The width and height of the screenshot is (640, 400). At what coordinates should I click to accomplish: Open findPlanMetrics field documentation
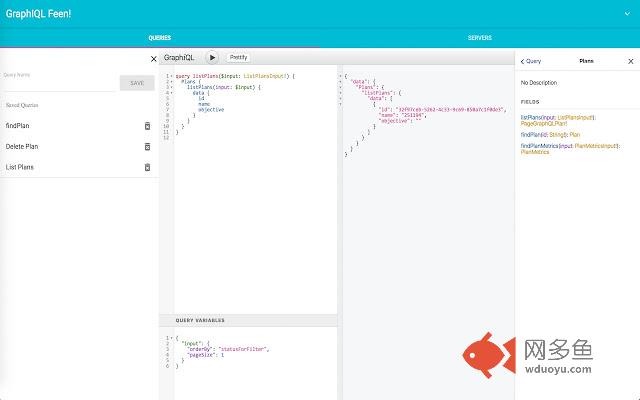pyautogui.click(x=539, y=146)
